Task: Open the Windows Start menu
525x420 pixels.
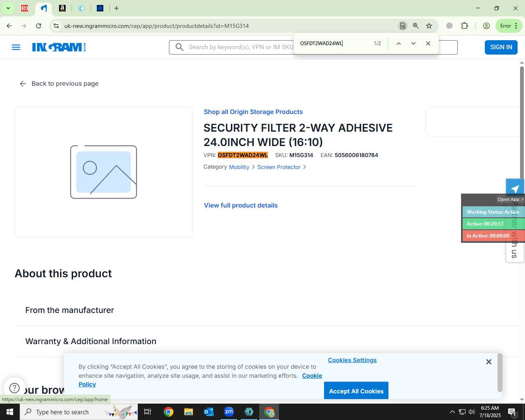Action: 10,412
